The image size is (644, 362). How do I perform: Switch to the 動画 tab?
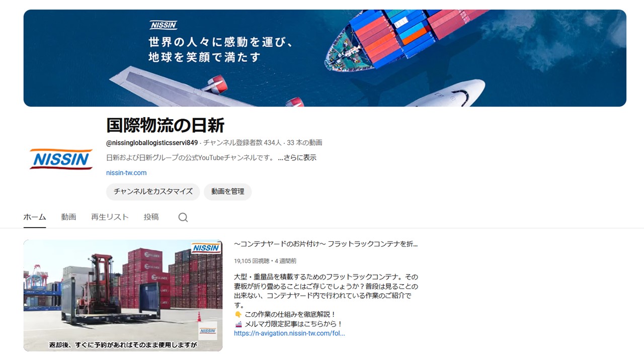68,217
